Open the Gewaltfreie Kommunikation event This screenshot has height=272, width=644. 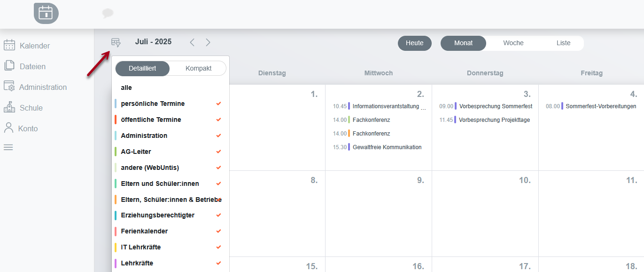pyautogui.click(x=387, y=147)
